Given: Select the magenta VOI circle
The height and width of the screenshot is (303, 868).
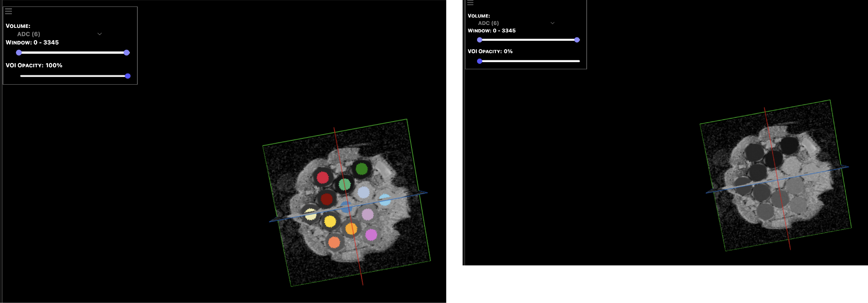Looking at the screenshot, I should 371,235.
